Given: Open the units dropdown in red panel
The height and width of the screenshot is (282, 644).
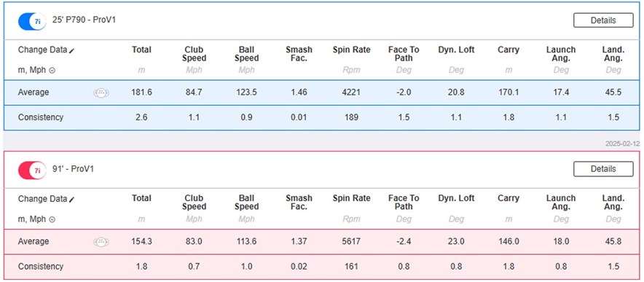Looking at the screenshot, I should pyautogui.click(x=52, y=219).
